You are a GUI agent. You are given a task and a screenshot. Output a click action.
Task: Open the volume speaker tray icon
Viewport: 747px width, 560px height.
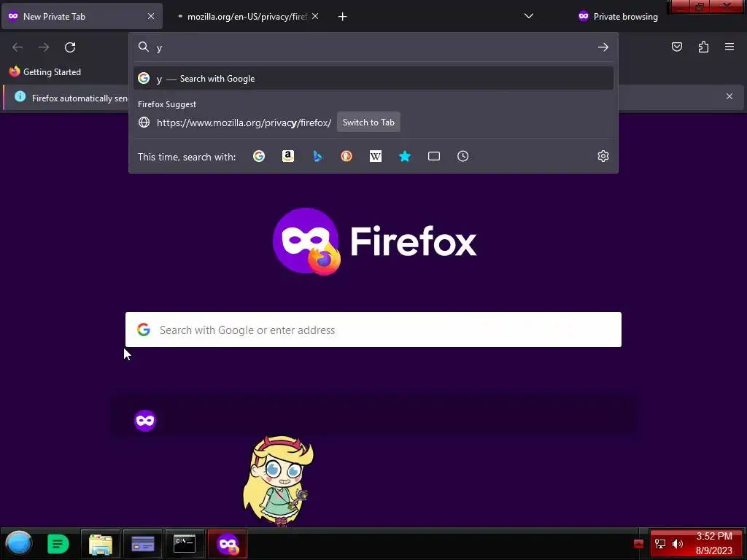pos(678,544)
